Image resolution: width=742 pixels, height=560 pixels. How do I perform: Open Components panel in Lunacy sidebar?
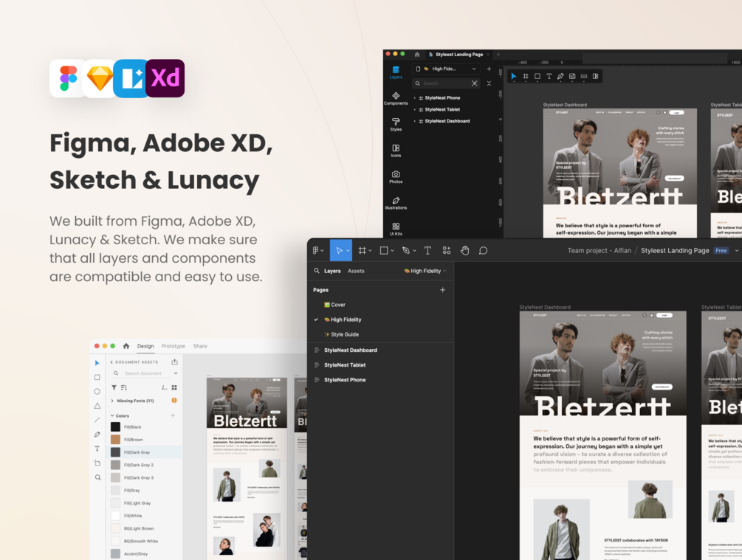click(396, 98)
